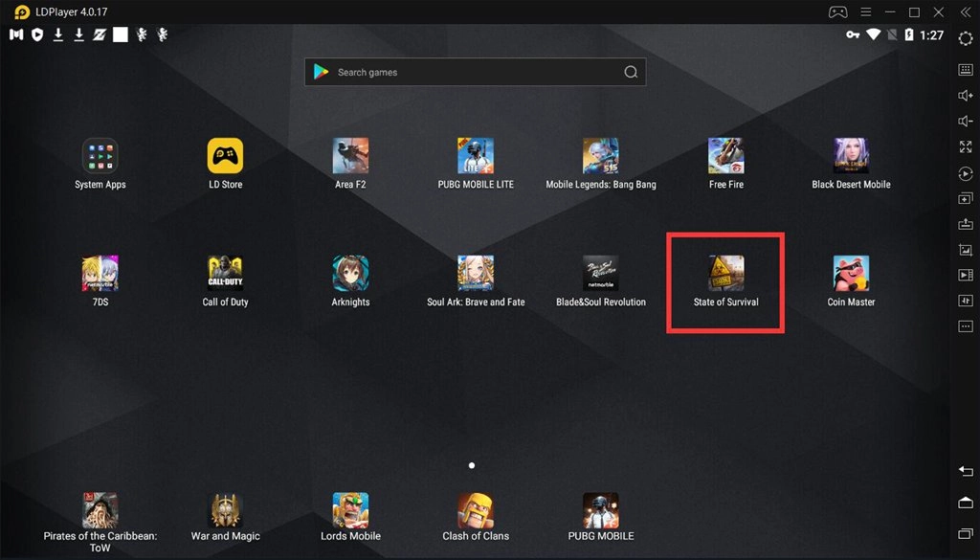980x560 pixels.
Task: Open the operation recorder (play circle) icon
Action: [966, 173]
